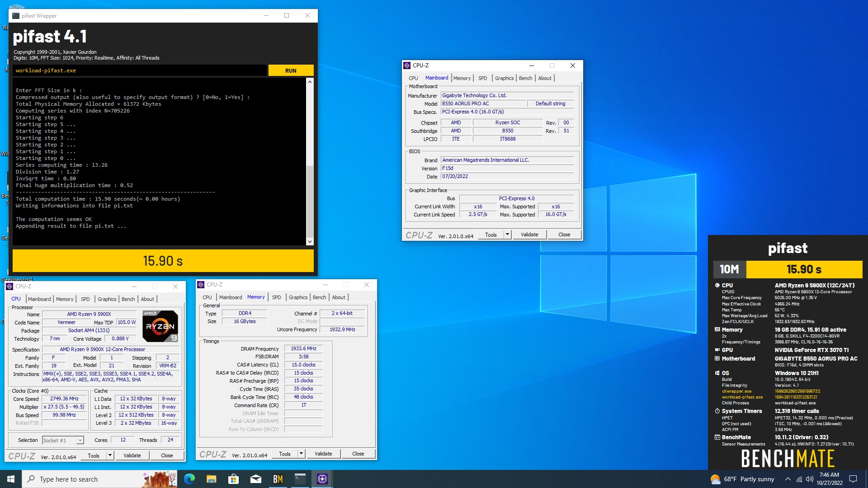This screenshot has width=868, height=488.
Task: Open Mainboard tab in Memory CPU-Z window
Action: tap(231, 297)
